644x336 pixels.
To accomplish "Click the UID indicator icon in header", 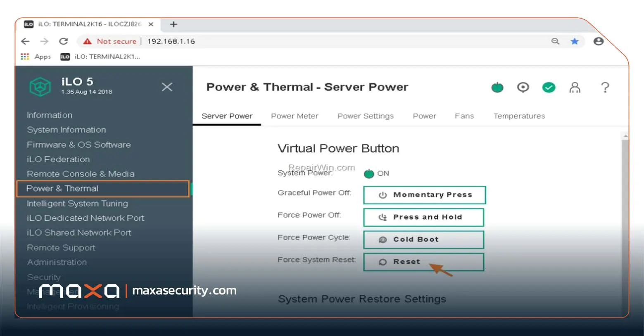I will point(523,87).
